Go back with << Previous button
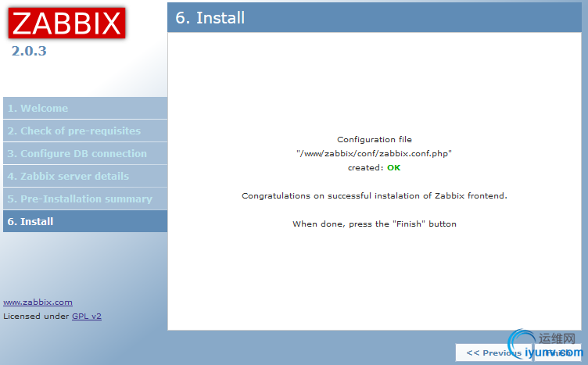 pyautogui.click(x=493, y=352)
